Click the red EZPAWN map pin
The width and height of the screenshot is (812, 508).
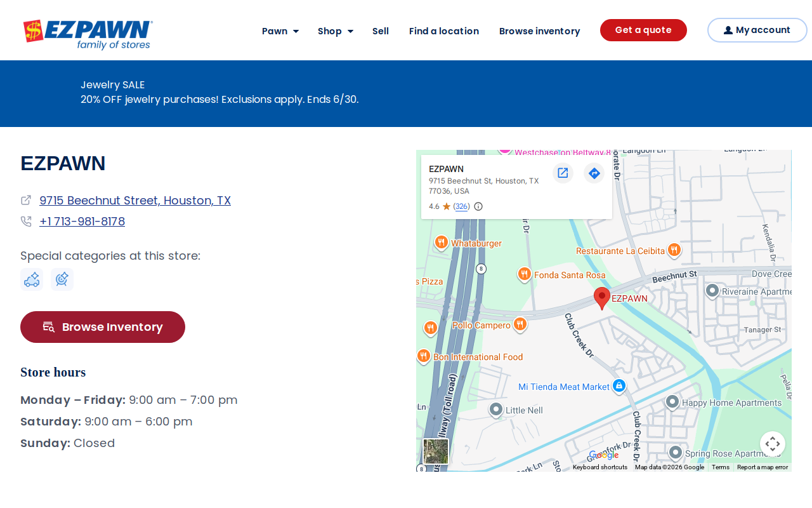point(602,298)
